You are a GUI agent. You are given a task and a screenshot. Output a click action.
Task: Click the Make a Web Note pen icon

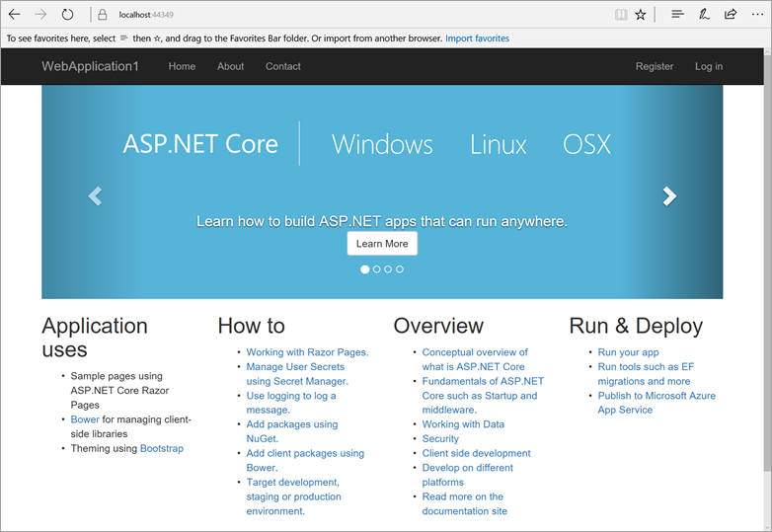coord(704,14)
